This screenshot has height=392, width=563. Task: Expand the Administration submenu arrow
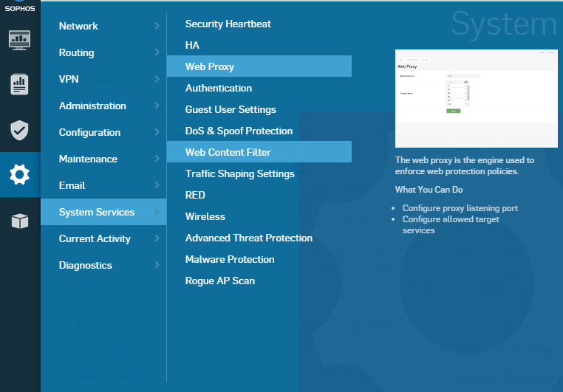[x=157, y=106]
